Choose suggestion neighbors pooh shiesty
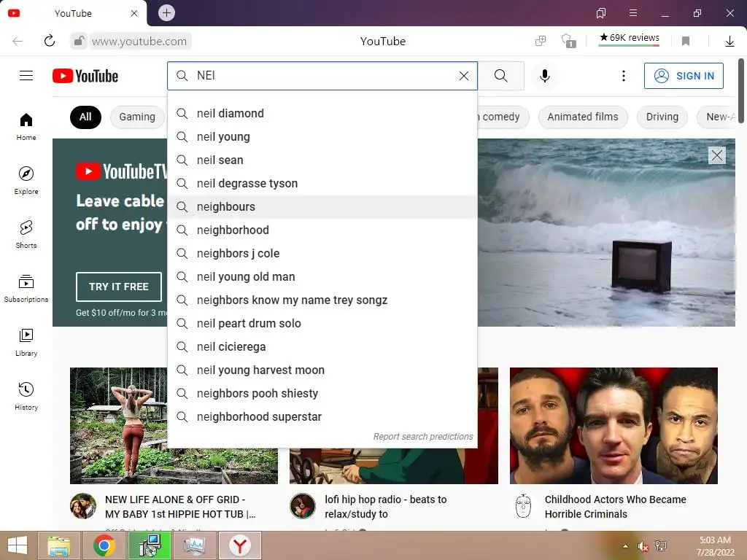Image resolution: width=747 pixels, height=560 pixels. point(322,393)
